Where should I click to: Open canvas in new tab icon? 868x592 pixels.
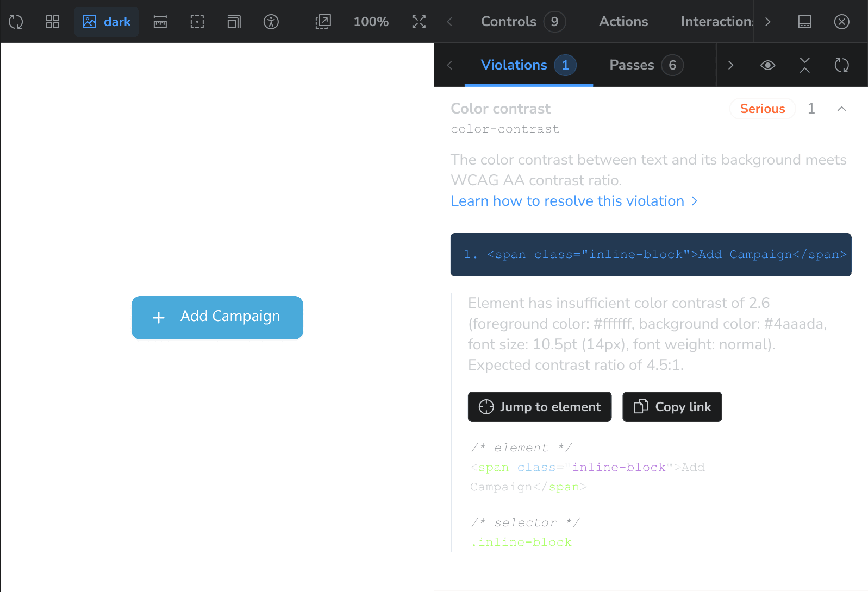pos(323,22)
